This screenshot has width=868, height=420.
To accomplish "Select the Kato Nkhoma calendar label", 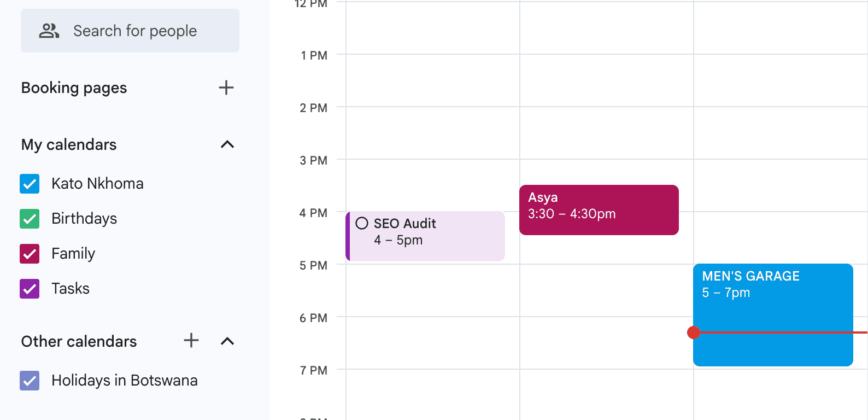I will 97,183.
